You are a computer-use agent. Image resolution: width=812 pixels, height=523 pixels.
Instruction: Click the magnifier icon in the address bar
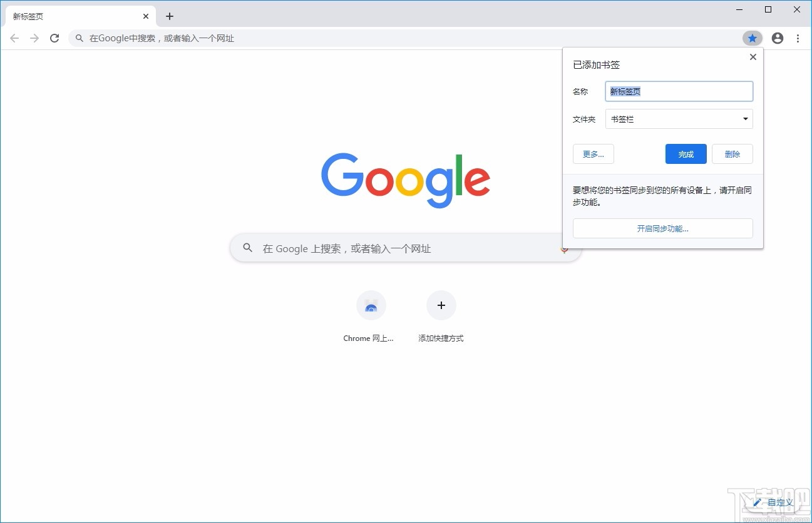[79, 38]
